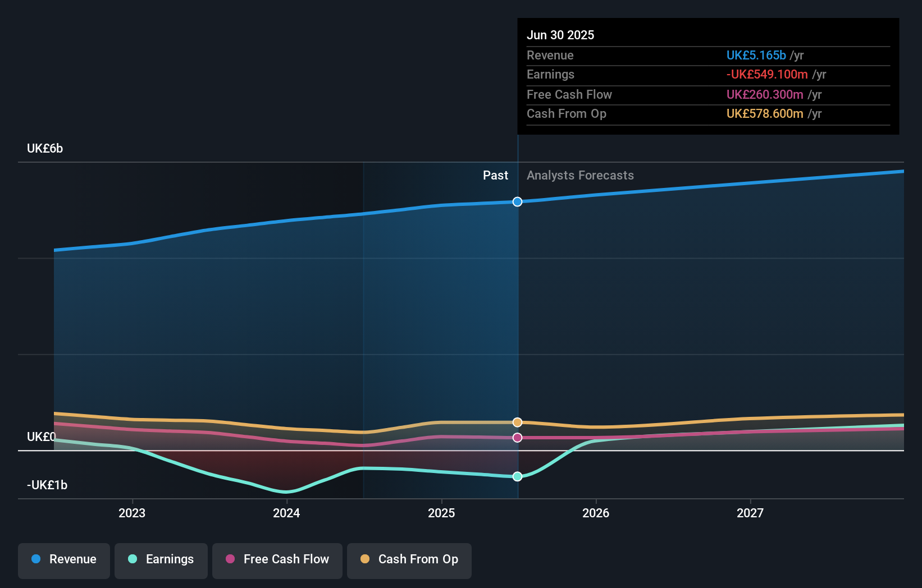
Task: Click the 2025 label on the x-axis
Action: click(441, 512)
